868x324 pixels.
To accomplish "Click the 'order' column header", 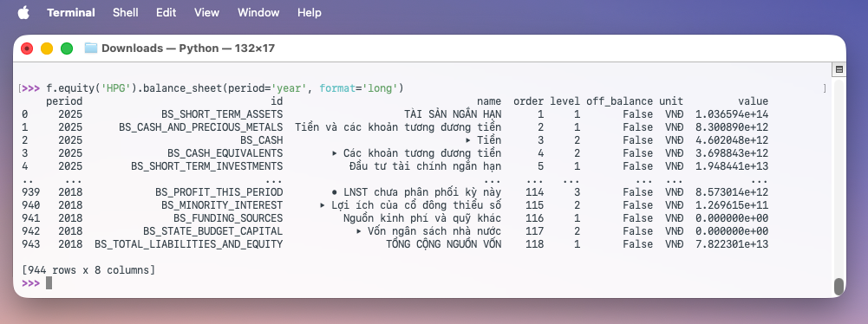I will point(528,101).
